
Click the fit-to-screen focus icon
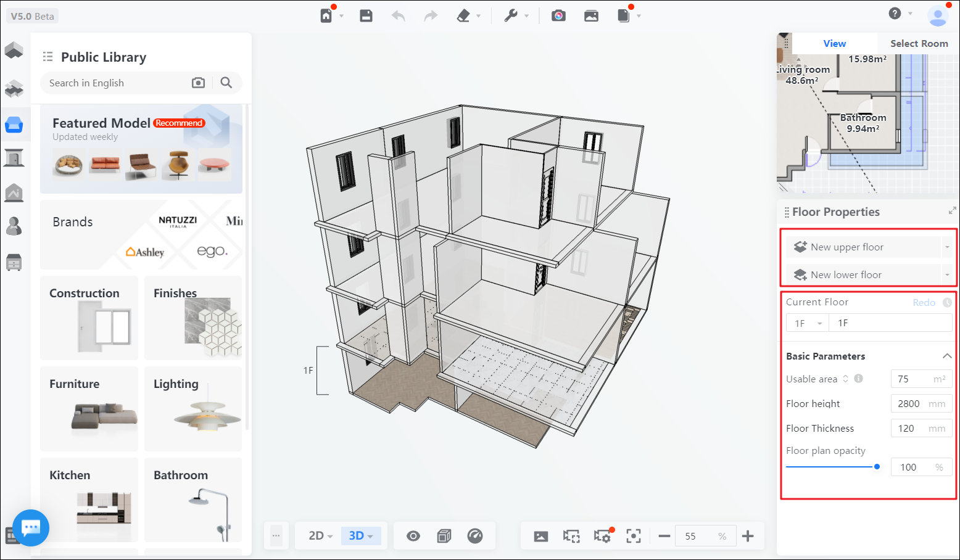coord(634,536)
